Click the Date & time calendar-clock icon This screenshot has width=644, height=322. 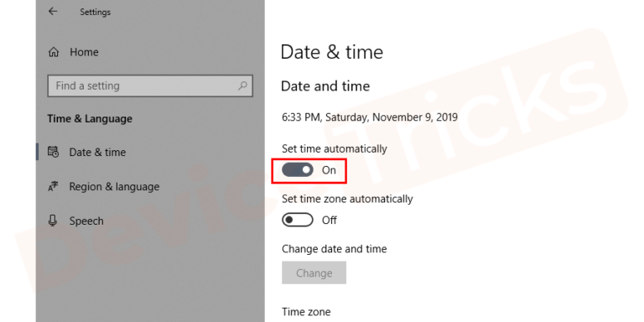tap(54, 152)
